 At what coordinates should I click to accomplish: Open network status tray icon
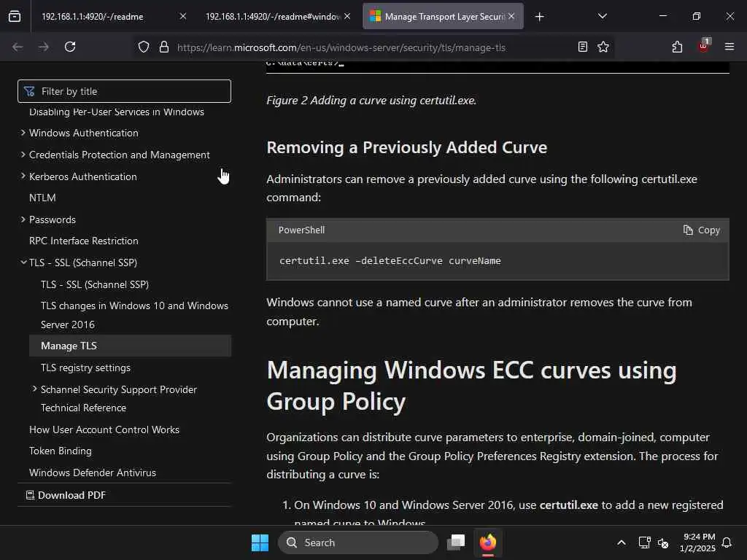pyautogui.click(x=644, y=542)
